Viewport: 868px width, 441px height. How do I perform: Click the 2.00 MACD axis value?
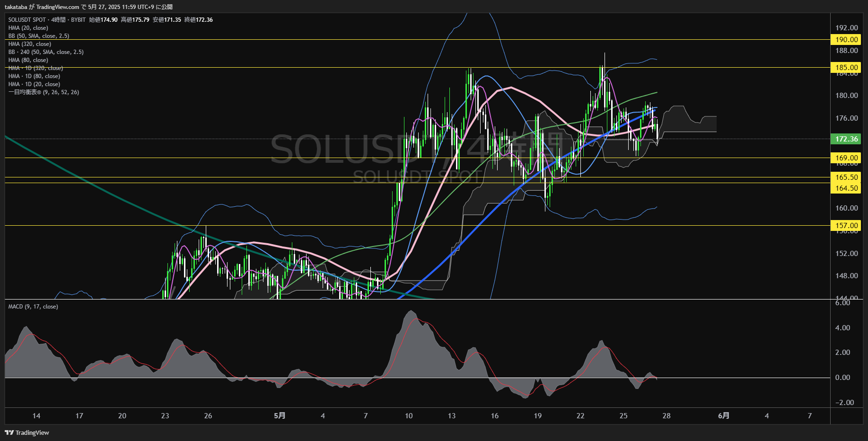tap(842, 353)
